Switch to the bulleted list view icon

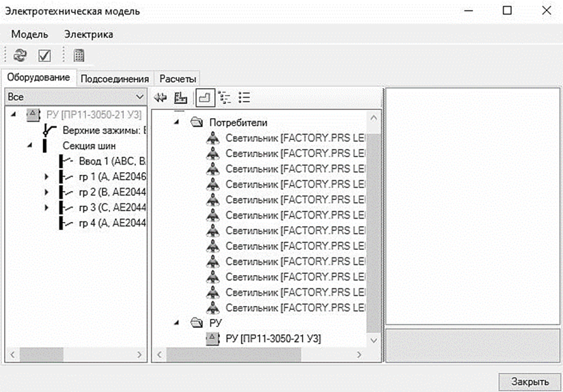[244, 98]
